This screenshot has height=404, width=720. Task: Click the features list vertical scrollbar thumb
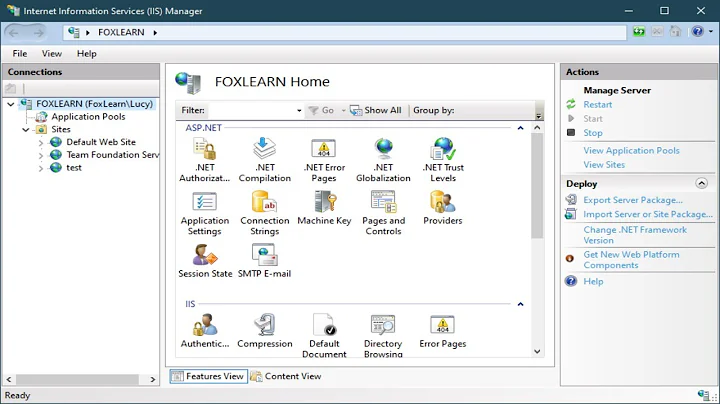point(537,185)
